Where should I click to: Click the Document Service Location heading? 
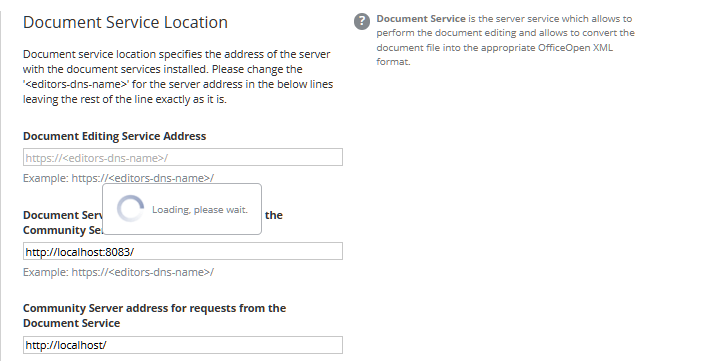point(125,22)
